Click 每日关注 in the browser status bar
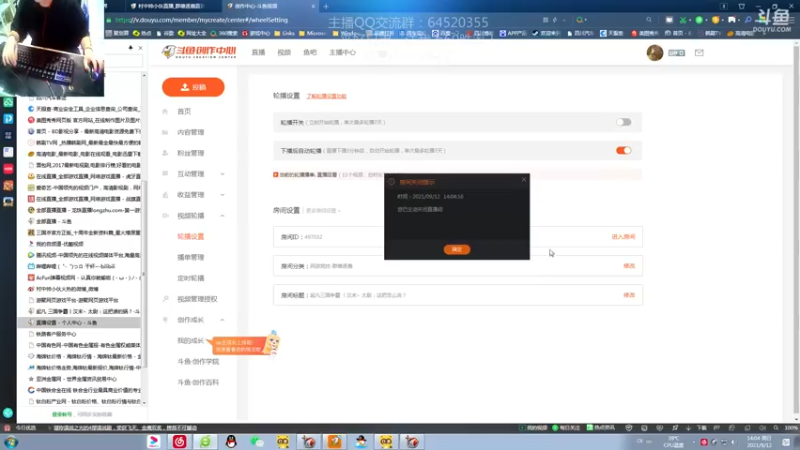800x450 pixels. (x=566, y=428)
